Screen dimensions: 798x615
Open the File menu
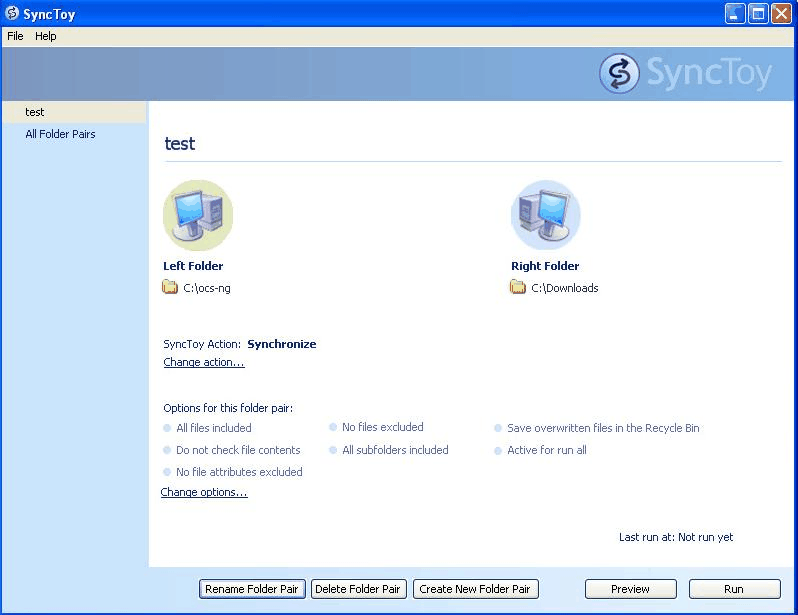[15, 36]
